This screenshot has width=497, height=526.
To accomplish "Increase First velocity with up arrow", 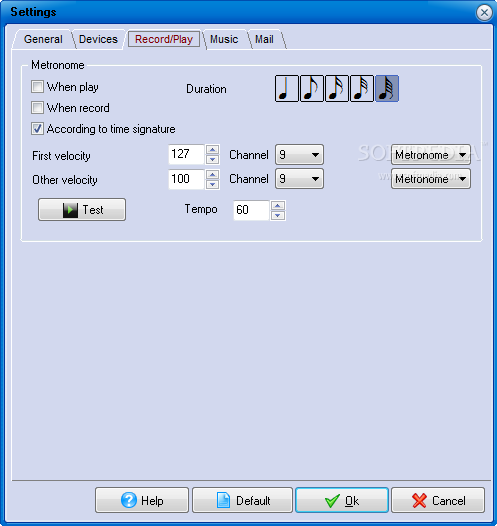I will (213, 149).
